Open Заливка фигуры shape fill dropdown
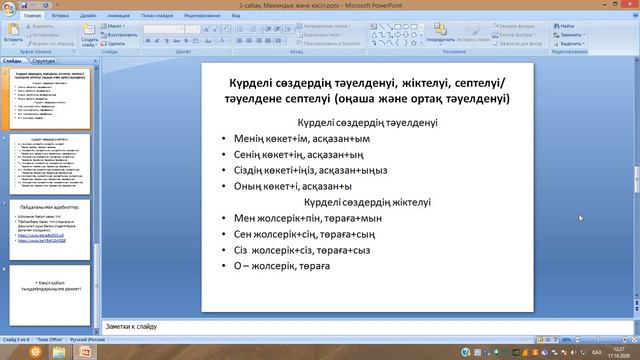The height and width of the screenshot is (360, 640). tap(515, 26)
